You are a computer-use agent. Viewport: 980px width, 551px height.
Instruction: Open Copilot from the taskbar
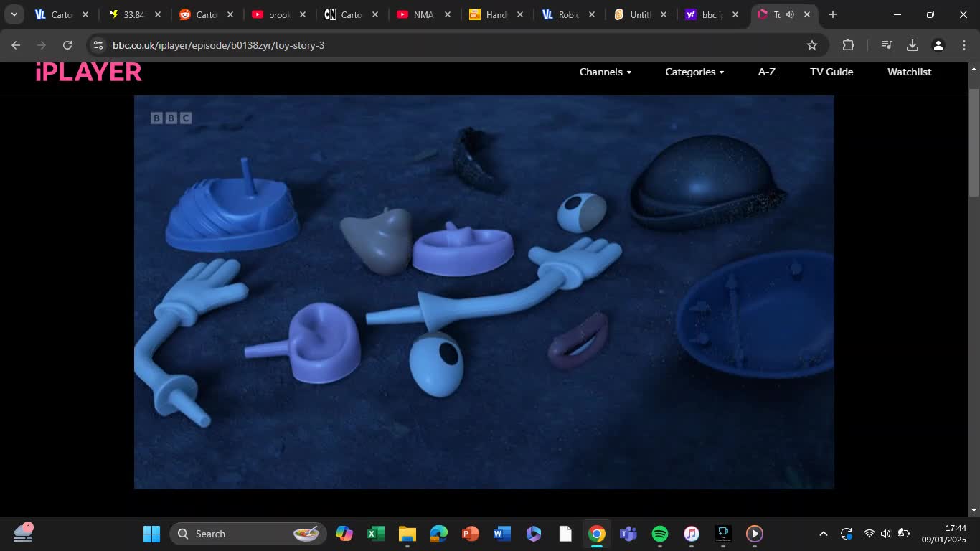344,534
